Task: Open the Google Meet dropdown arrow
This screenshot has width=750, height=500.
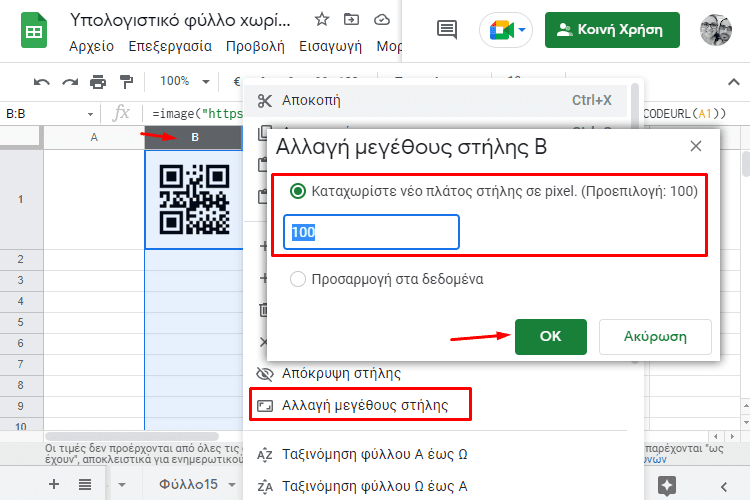Action: [x=522, y=30]
